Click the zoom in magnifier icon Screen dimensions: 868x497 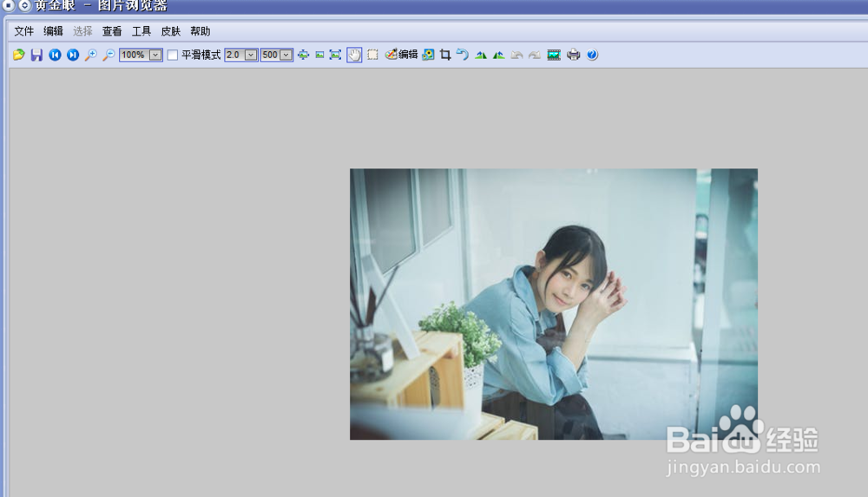click(91, 55)
